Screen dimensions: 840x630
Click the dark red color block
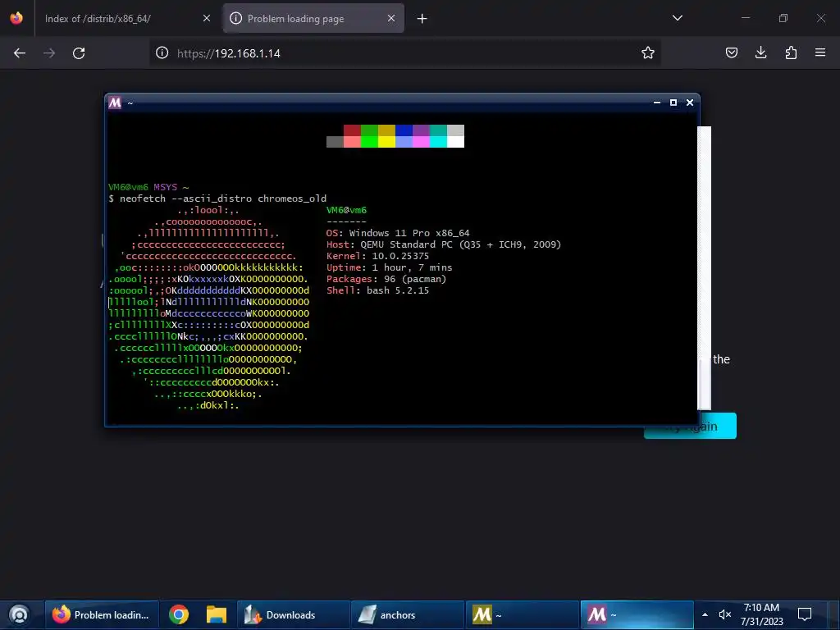(352, 130)
